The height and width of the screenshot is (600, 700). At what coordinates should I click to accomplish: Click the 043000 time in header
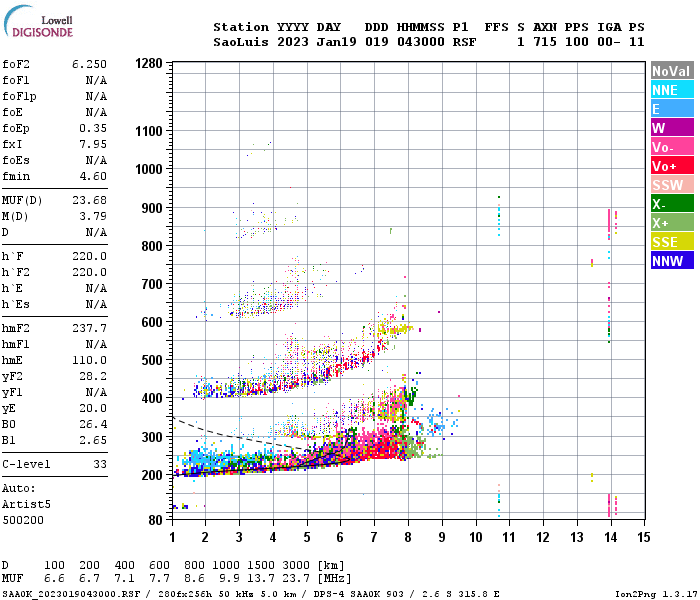coord(421,42)
